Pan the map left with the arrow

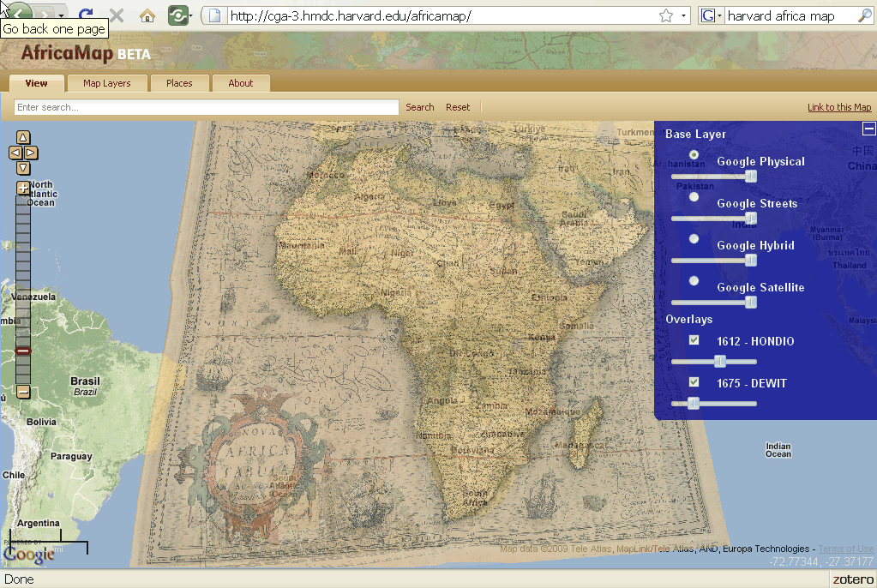coord(15,153)
